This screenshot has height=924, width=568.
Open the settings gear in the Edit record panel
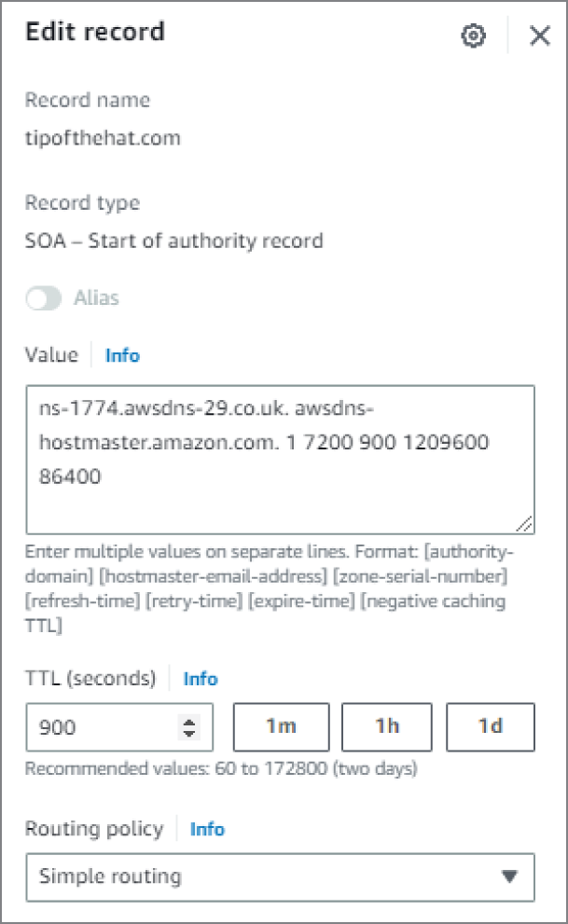point(473,36)
